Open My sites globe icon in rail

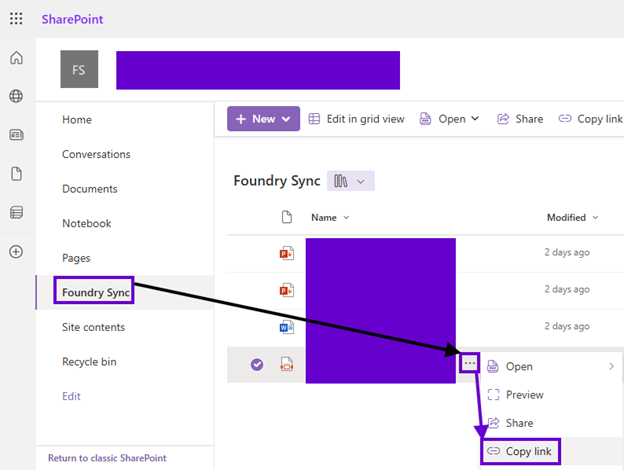[16, 96]
